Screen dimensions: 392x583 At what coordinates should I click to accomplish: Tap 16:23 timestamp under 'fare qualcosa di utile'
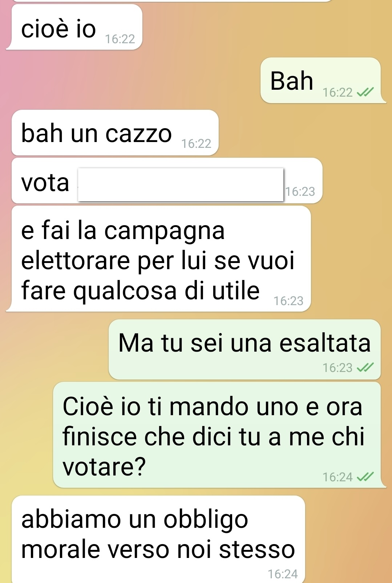[288, 301]
